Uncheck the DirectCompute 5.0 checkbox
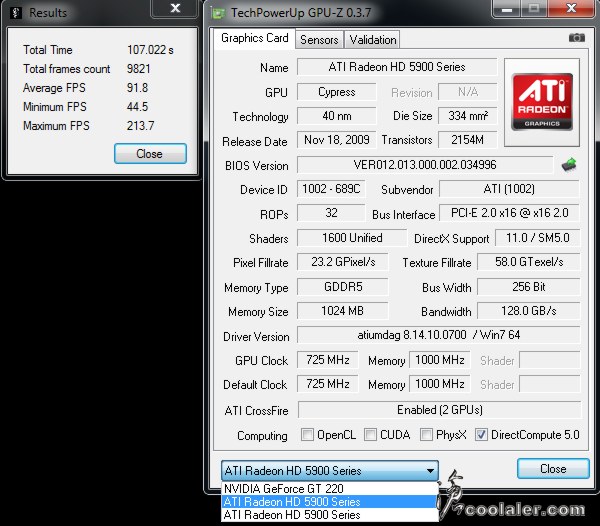600x526 pixels. [481, 435]
